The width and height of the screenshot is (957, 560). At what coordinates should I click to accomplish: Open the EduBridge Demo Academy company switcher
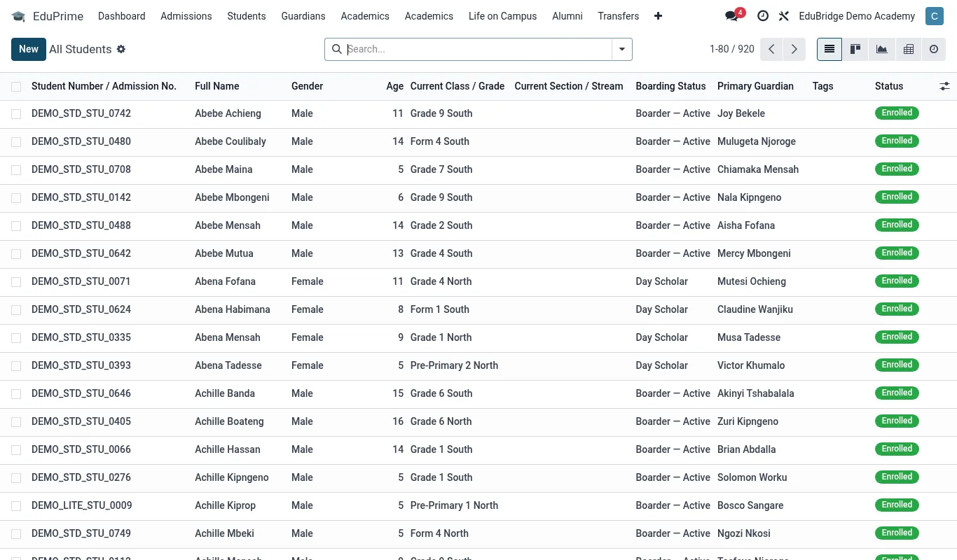857,16
